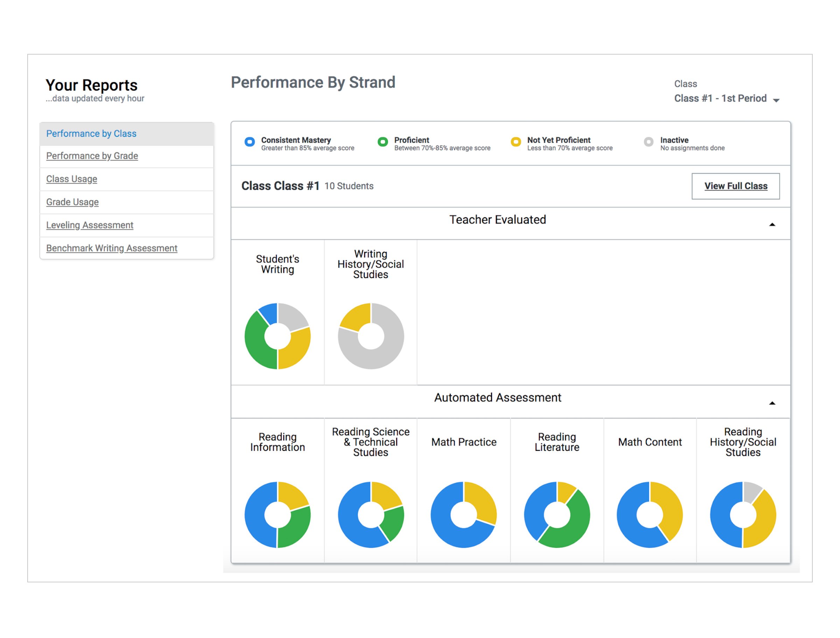Click 'Greater than 85% average score' text
This screenshot has height=638, width=840.
point(308,148)
